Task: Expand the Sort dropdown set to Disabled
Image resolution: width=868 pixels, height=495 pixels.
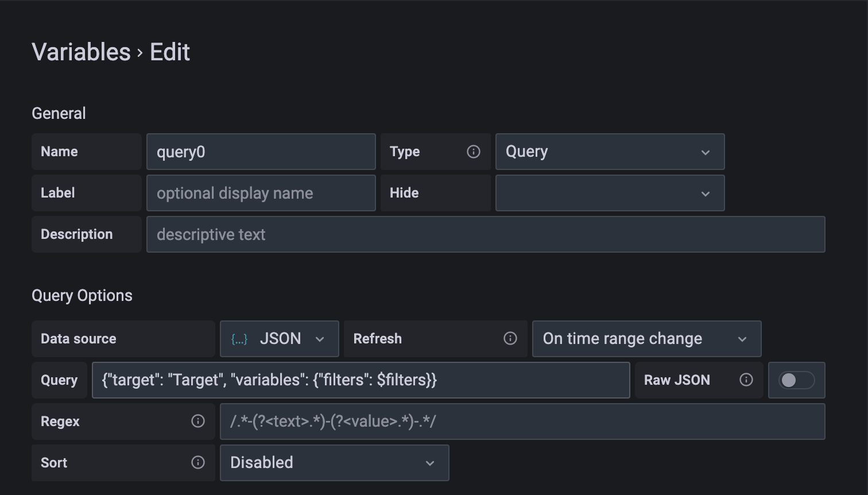Action: coord(334,463)
